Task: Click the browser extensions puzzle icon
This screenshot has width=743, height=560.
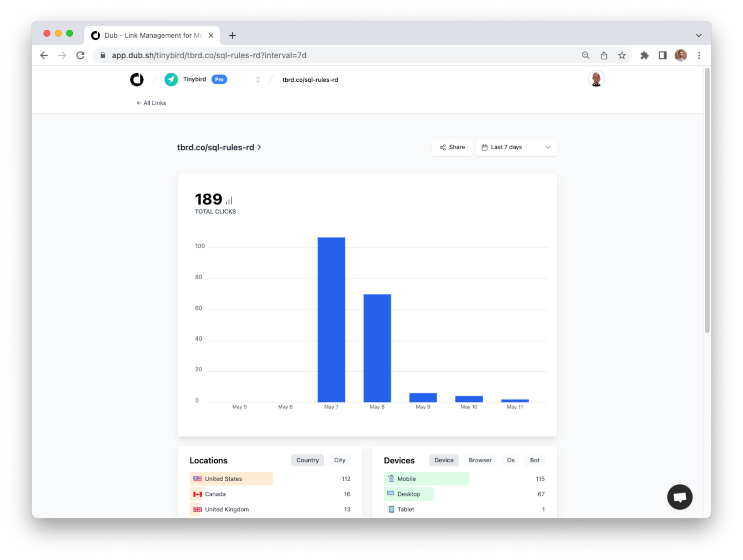Action: pos(644,55)
